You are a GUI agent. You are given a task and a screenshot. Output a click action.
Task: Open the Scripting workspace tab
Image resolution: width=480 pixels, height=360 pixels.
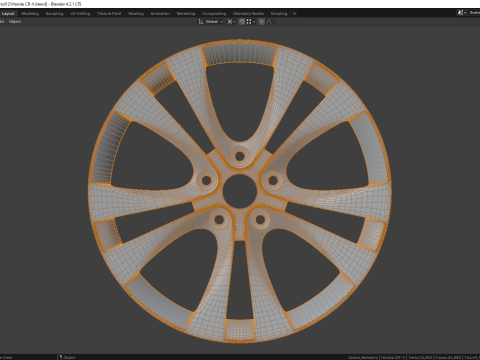click(x=279, y=14)
